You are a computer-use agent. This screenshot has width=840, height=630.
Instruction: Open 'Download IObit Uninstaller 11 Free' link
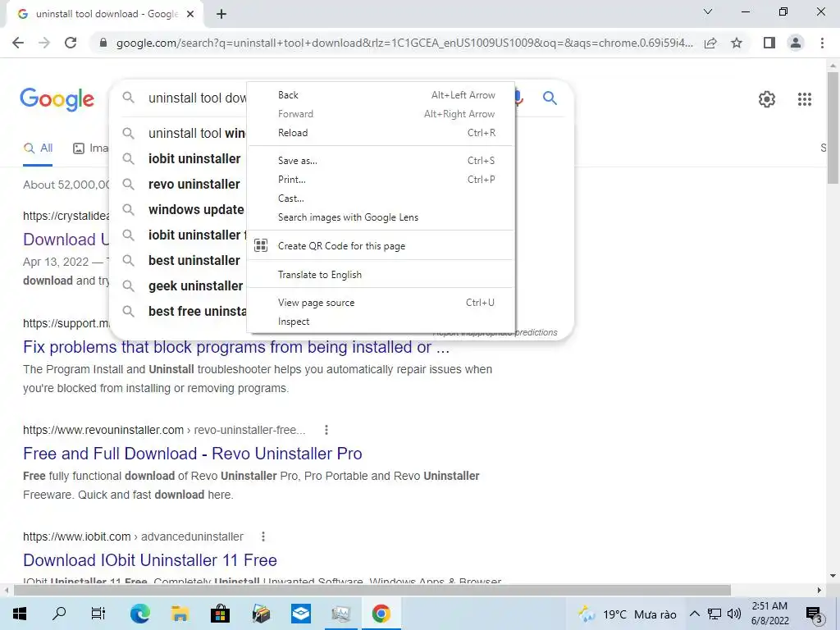click(x=150, y=559)
